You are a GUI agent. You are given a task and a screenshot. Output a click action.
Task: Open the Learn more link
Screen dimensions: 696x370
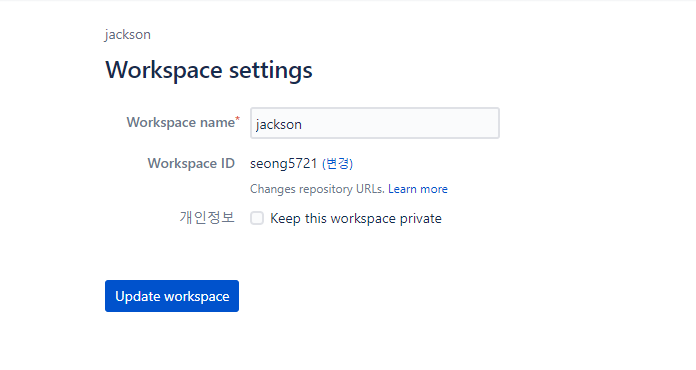pyautogui.click(x=418, y=189)
